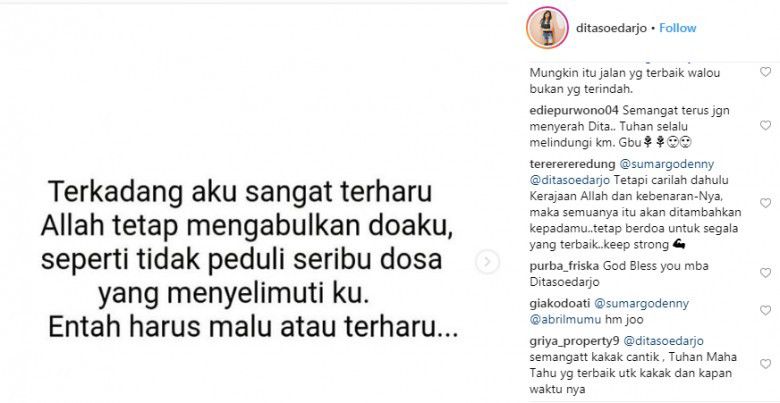
Task: Like purba_friska's God Bless comment
Action: pyautogui.click(x=766, y=273)
